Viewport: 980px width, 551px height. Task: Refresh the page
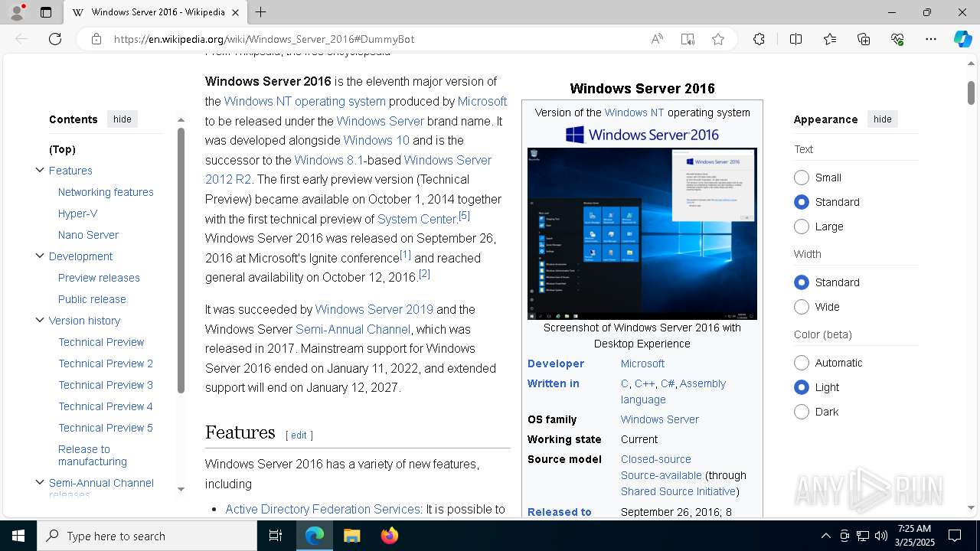pyautogui.click(x=55, y=39)
